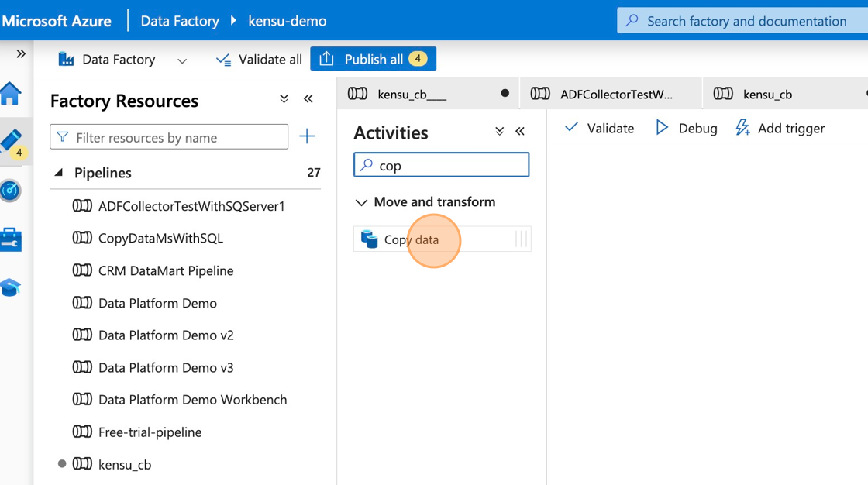Open the Author pencil icon in sidebar

pyautogui.click(x=11, y=142)
